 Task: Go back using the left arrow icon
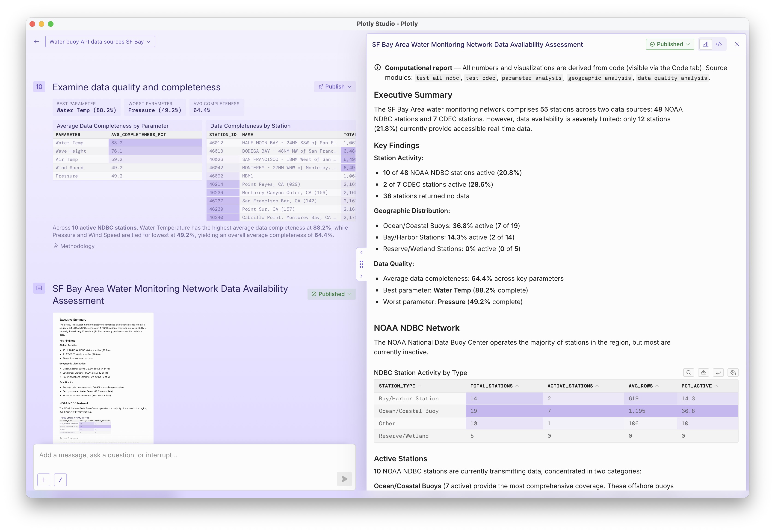pos(36,42)
